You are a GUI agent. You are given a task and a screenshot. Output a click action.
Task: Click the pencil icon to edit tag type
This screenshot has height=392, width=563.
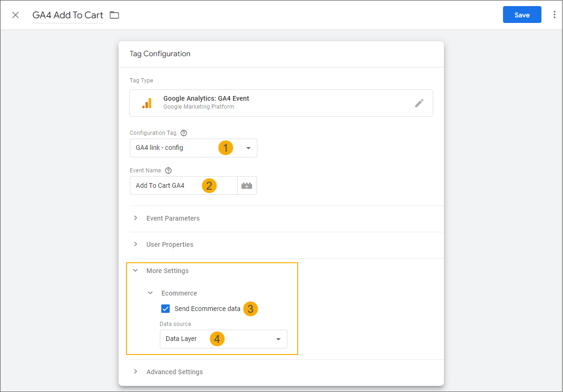point(419,103)
